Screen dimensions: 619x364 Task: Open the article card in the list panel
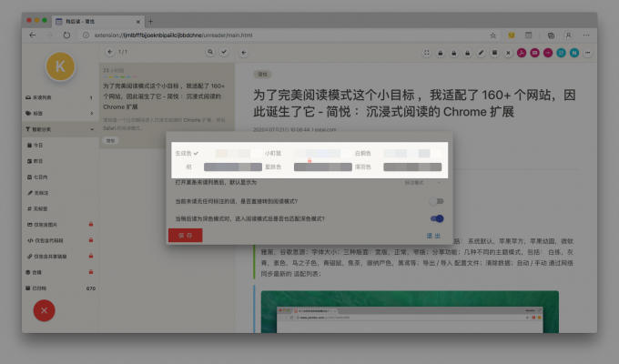[x=167, y=106]
